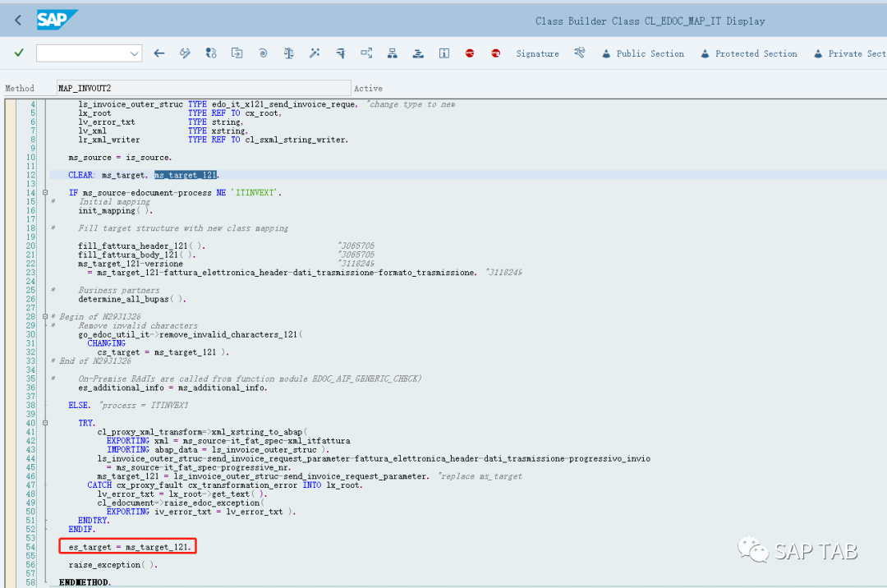Click the init_mapping( ) call on line 16
Viewport: 887px width, 588px height.
click(x=116, y=210)
